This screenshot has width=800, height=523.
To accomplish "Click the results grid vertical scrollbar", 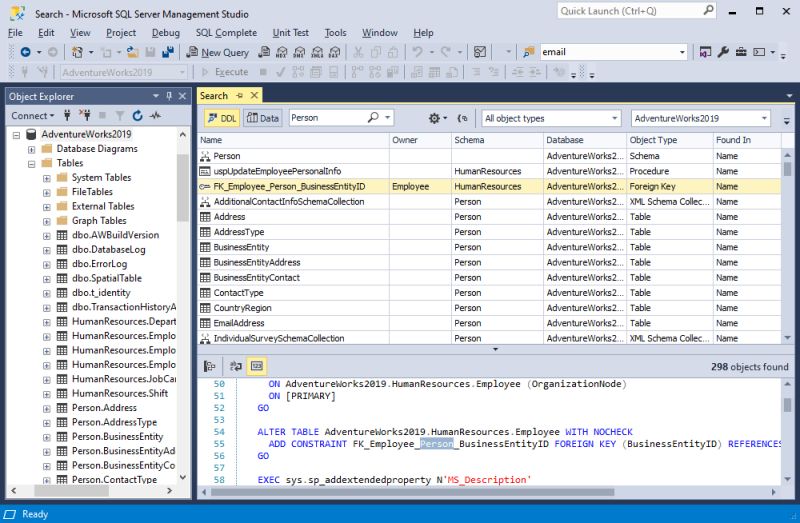I will coord(787,169).
